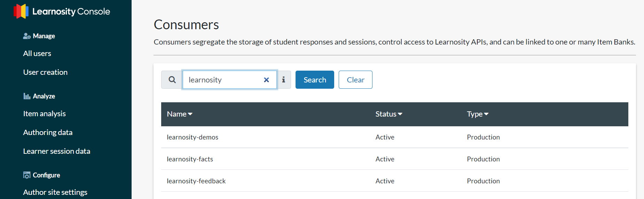Select the learnosity-demos consumer row
Viewport: 644px width, 199px height.
[394, 137]
